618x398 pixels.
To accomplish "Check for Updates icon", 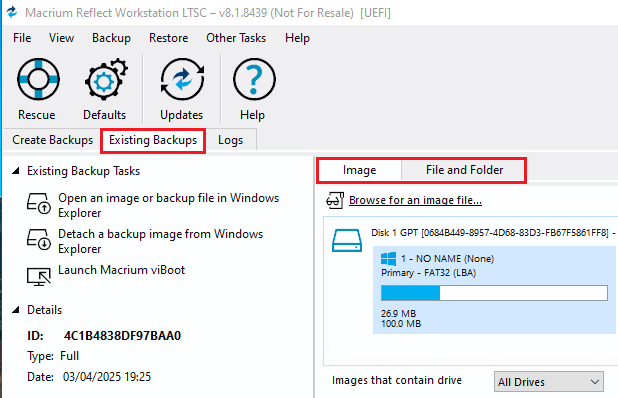I will (182, 79).
